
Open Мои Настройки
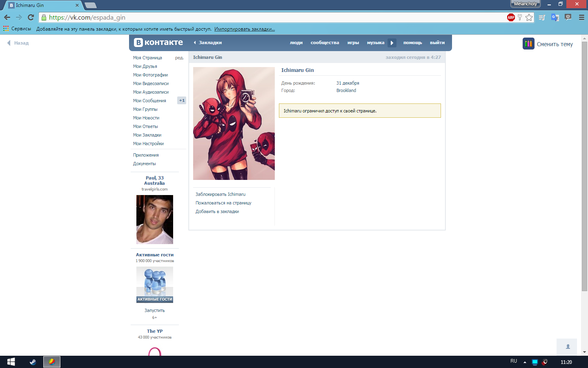coord(148,144)
